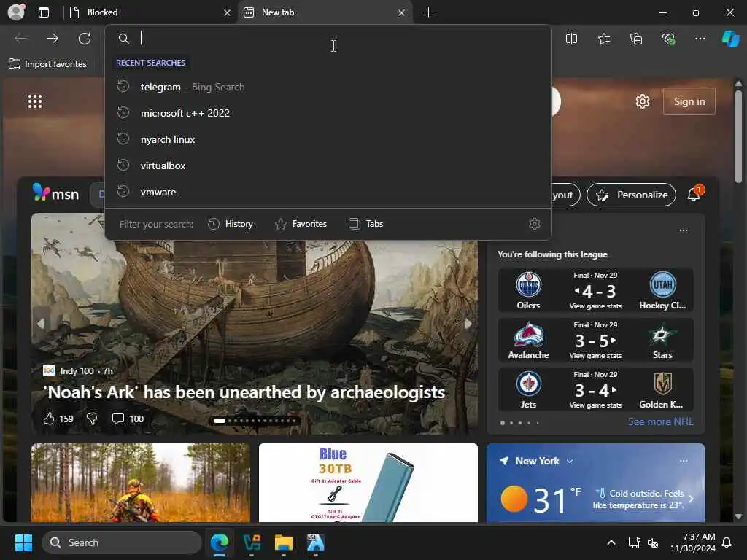Open See more NHL link
This screenshot has width=747, height=560.
[x=660, y=421]
